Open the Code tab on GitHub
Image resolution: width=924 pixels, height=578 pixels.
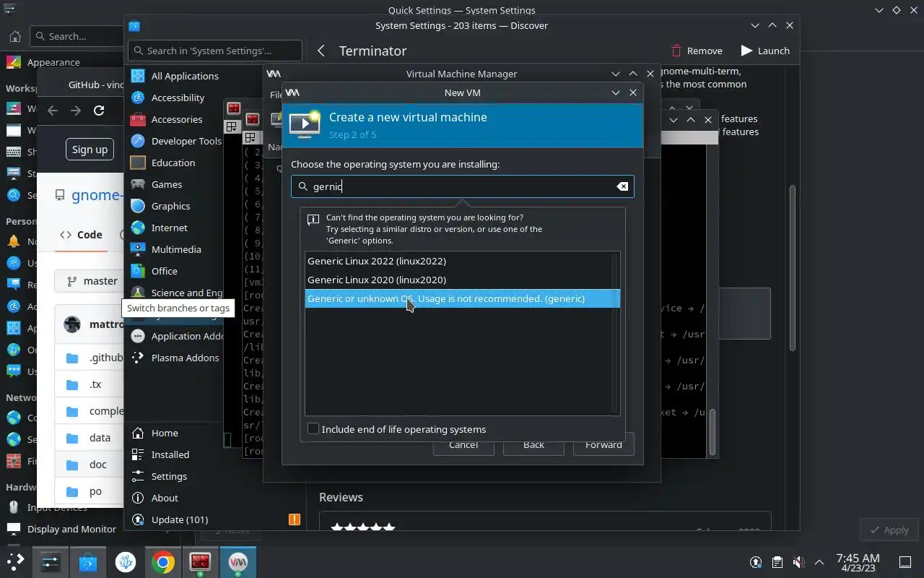pyautogui.click(x=82, y=235)
